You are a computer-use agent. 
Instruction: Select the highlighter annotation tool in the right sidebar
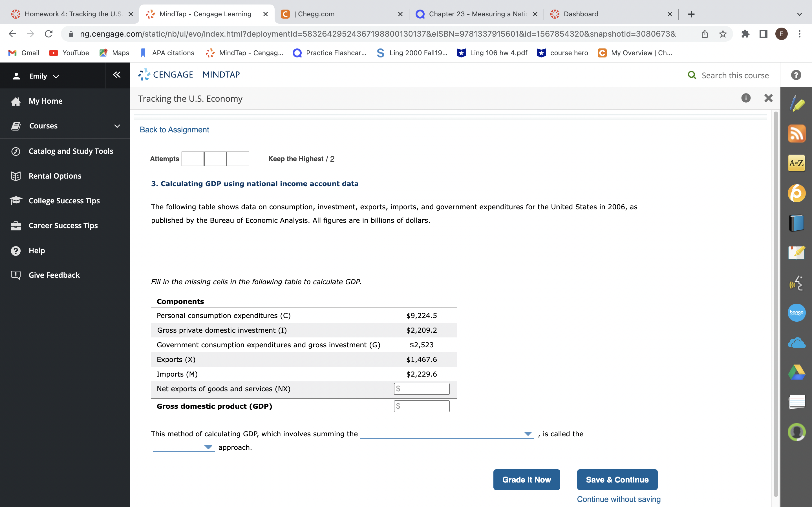[x=796, y=104]
